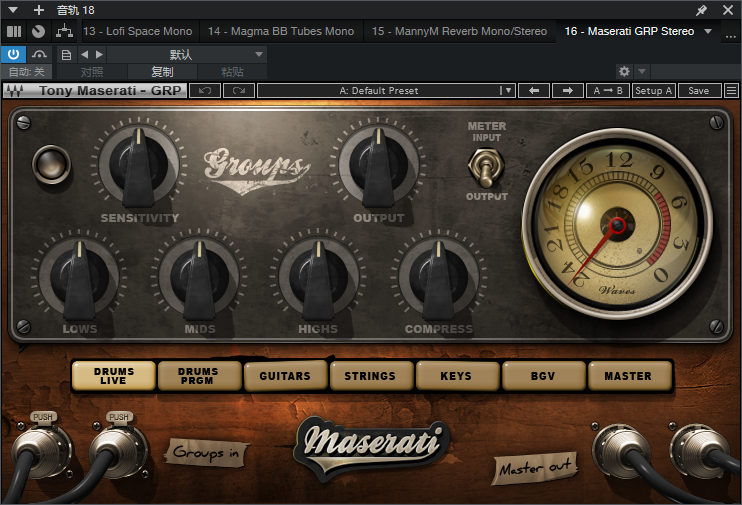Select the BGV group type
Viewport: 742px width, 505px height.
point(543,376)
